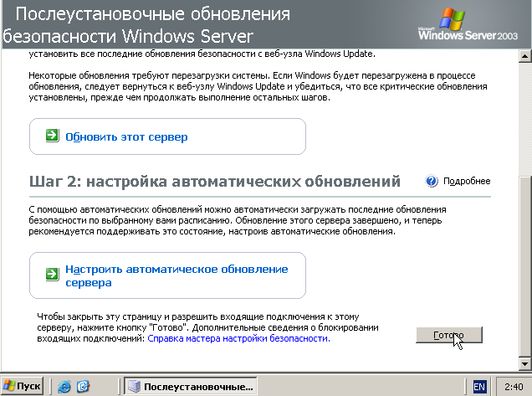Click the EN language indicator

click(479, 387)
